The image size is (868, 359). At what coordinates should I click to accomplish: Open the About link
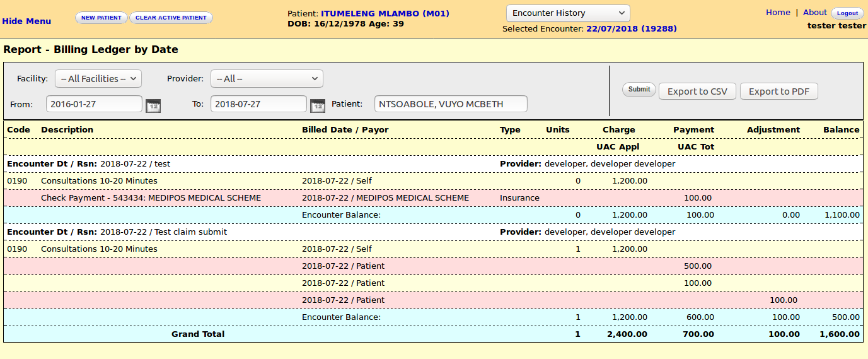(814, 13)
